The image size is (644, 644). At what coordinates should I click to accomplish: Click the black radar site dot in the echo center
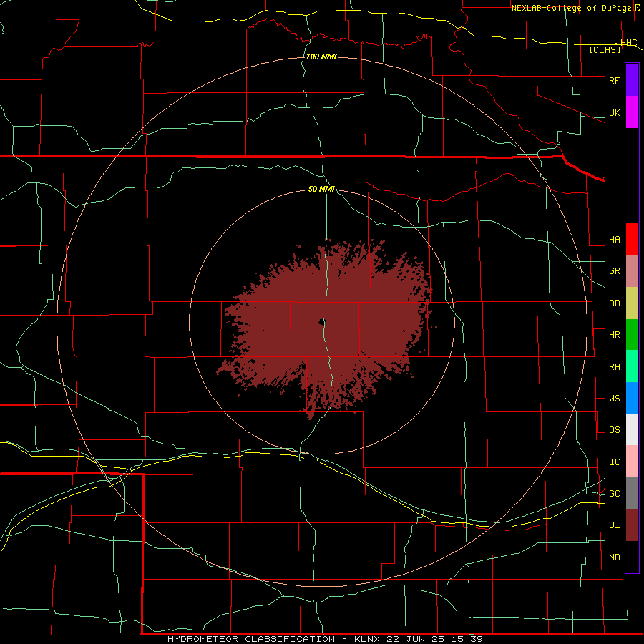321,321
